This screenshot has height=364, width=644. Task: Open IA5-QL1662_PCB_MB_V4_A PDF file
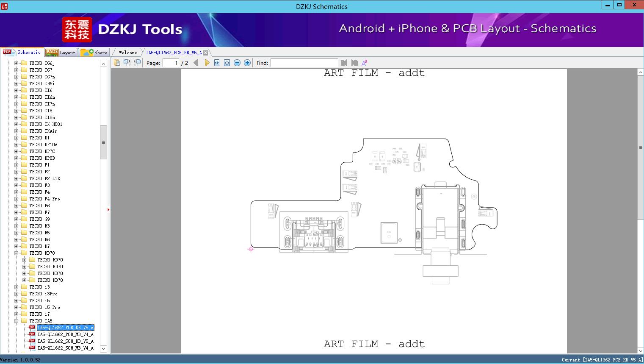(x=65, y=334)
